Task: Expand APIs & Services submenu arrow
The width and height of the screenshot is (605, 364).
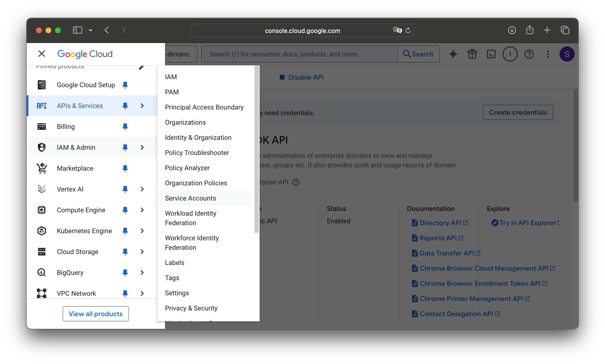Action: 142,106
